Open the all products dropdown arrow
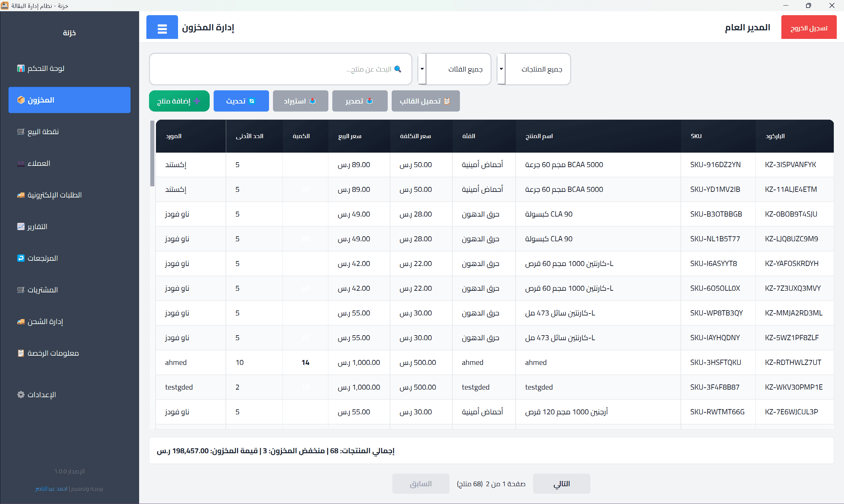This screenshot has width=844, height=504. (501, 69)
